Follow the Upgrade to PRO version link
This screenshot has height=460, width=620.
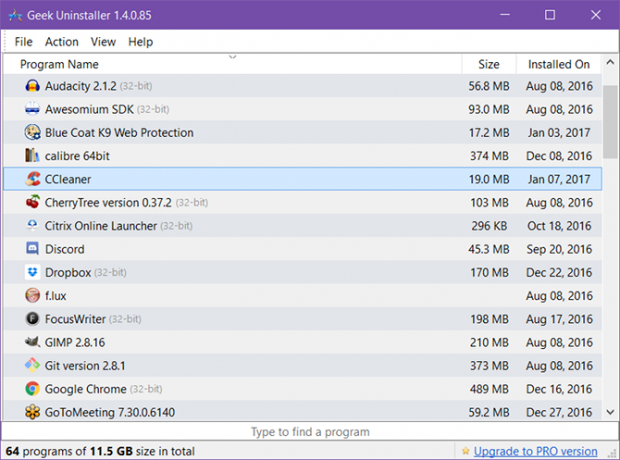(535, 451)
